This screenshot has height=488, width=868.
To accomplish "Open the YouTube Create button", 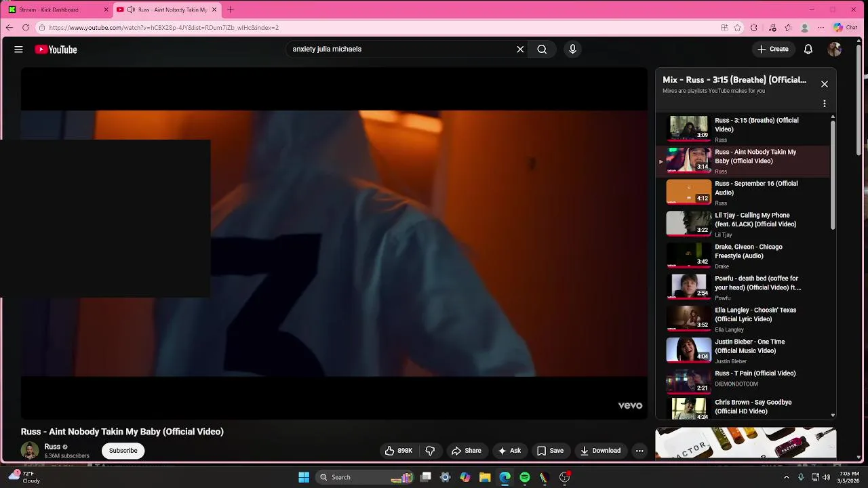I will click(773, 49).
